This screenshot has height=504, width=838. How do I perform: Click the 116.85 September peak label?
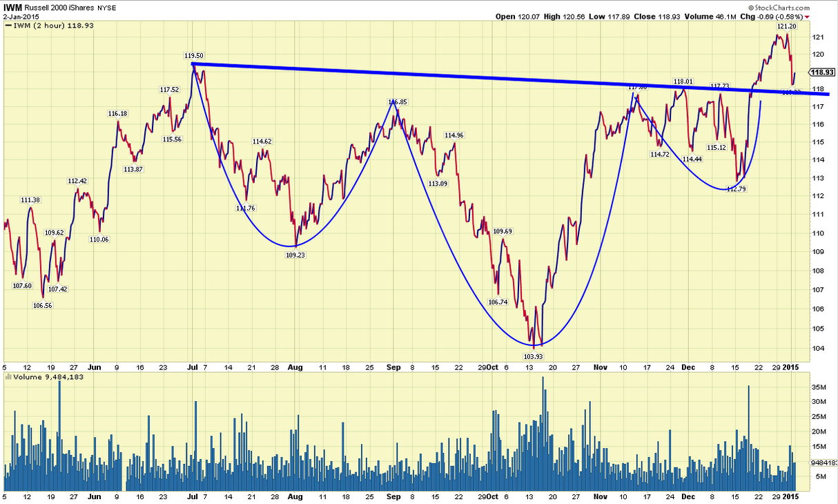click(x=398, y=102)
